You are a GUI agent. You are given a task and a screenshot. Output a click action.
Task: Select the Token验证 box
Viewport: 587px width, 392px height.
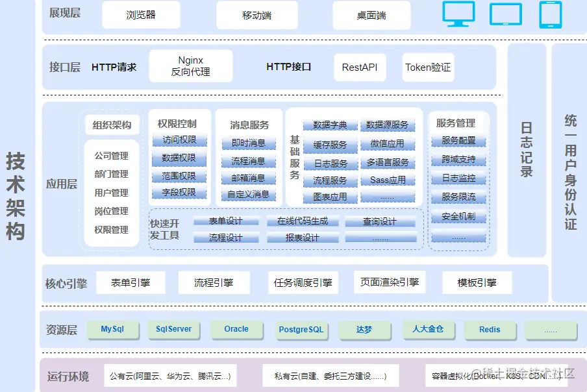[427, 67]
